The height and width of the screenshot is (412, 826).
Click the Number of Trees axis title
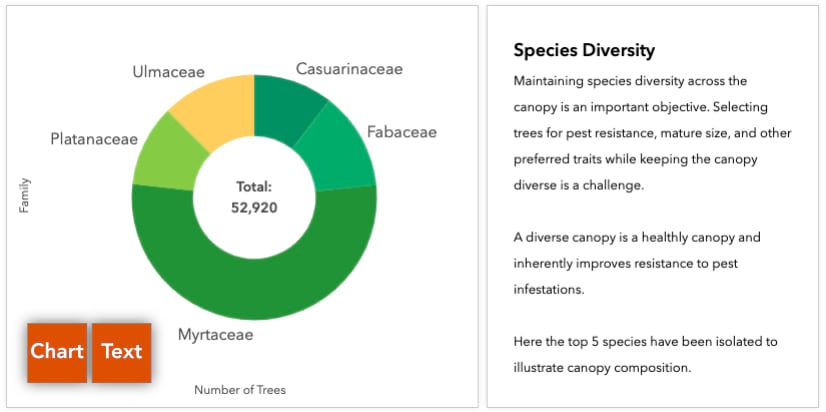pyautogui.click(x=240, y=390)
